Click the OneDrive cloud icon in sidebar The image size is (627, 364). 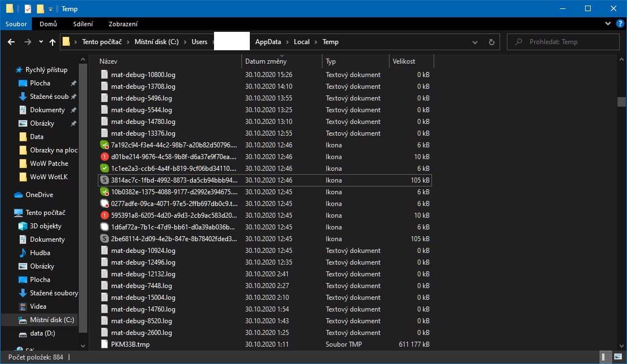pos(18,195)
